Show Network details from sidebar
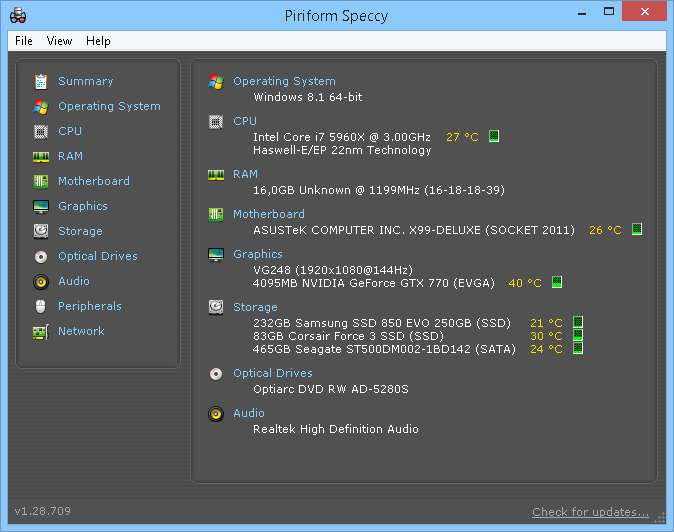The width and height of the screenshot is (674, 532). coord(81,331)
